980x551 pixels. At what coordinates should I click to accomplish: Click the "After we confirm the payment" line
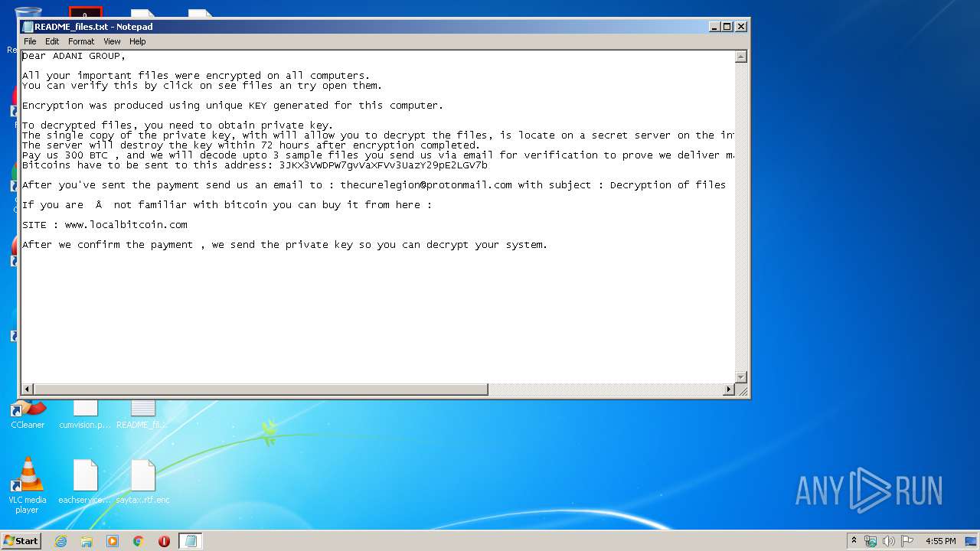click(285, 245)
